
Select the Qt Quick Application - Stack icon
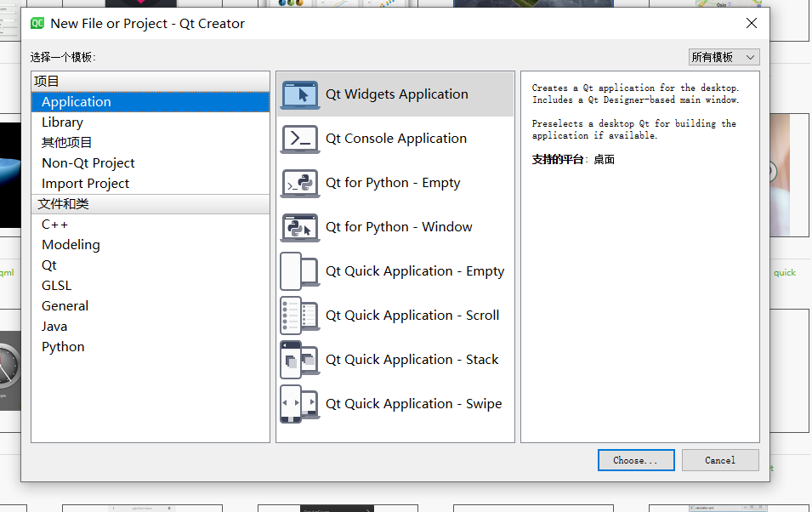[300, 360]
